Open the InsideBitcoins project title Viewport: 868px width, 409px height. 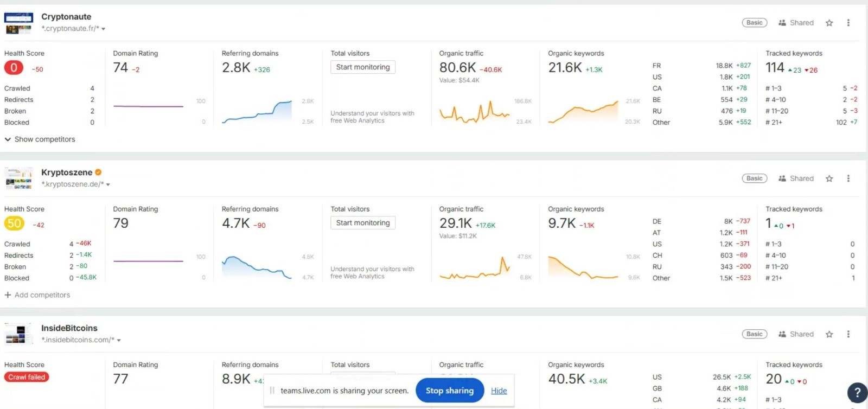pos(69,328)
